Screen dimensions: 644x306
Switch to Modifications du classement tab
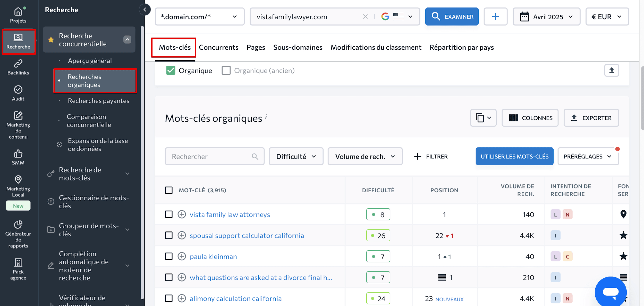pyautogui.click(x=376, y=47)
